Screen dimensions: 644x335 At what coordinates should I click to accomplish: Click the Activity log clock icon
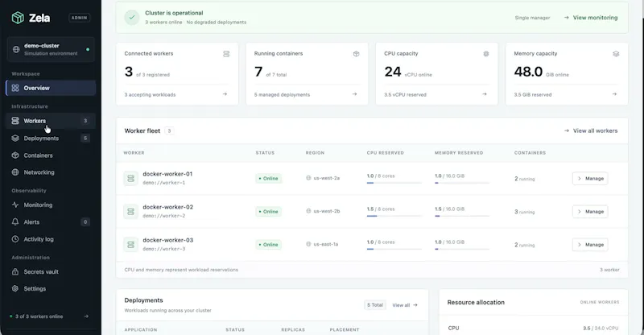(x=15, y=239)
